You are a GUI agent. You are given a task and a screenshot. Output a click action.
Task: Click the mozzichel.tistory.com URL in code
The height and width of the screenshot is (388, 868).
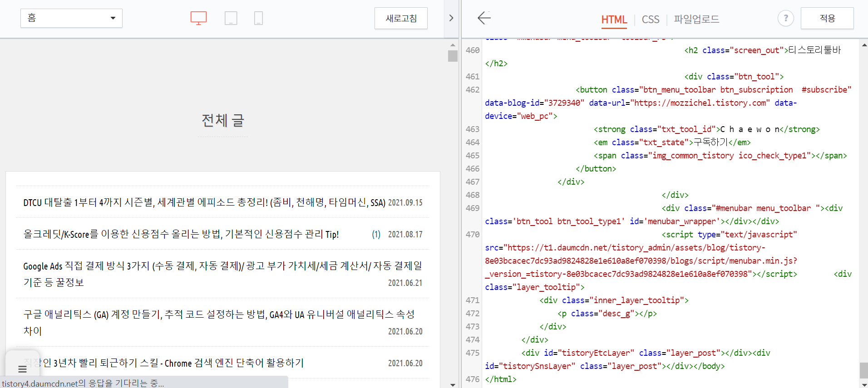pos(700,103)
